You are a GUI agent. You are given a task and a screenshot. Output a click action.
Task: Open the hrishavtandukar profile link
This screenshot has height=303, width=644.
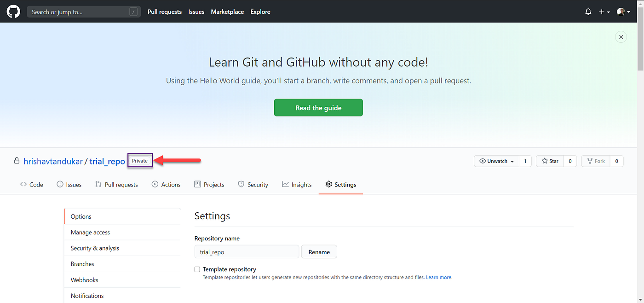(x=53, y=161)
